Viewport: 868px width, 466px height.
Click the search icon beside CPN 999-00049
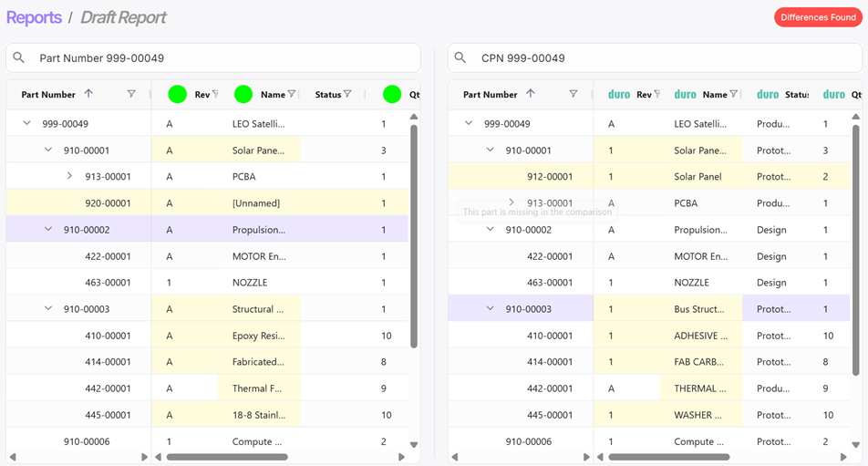click(460, 58)
